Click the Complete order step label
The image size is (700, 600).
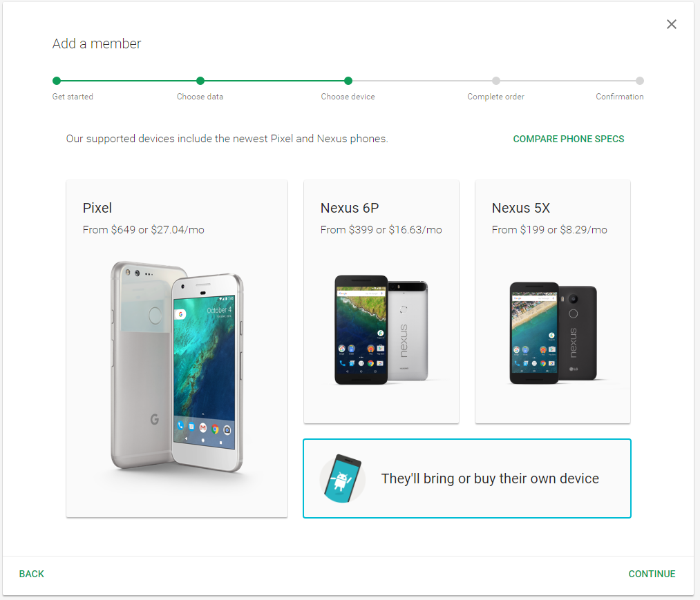(495, 97)
